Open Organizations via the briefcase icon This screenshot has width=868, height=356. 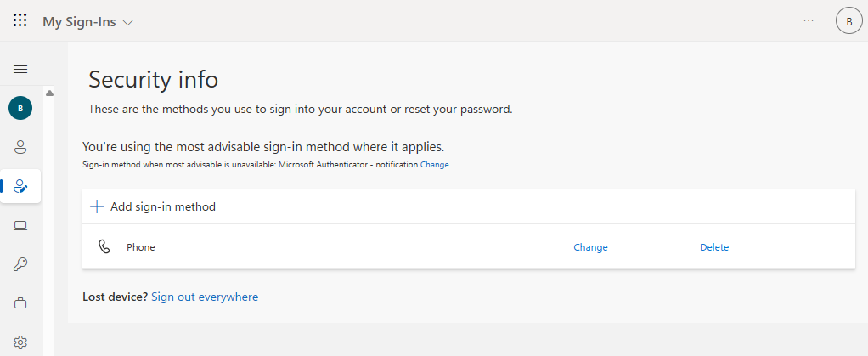(20, 303)
